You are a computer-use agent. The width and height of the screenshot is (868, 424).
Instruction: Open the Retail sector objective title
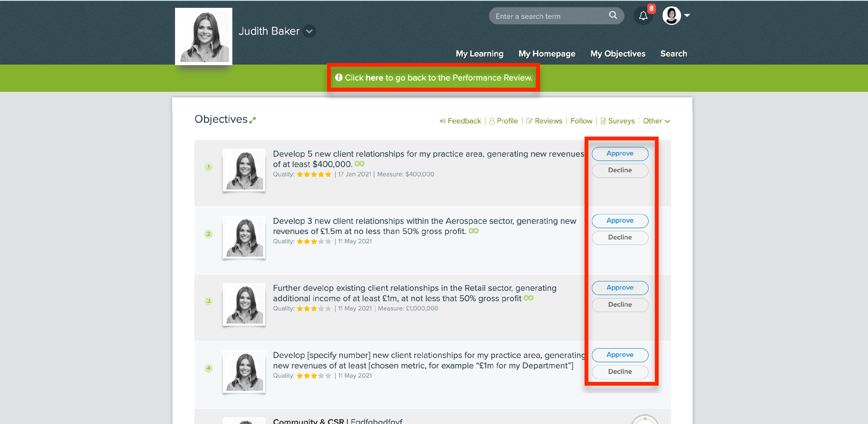(x=414, y=293)
